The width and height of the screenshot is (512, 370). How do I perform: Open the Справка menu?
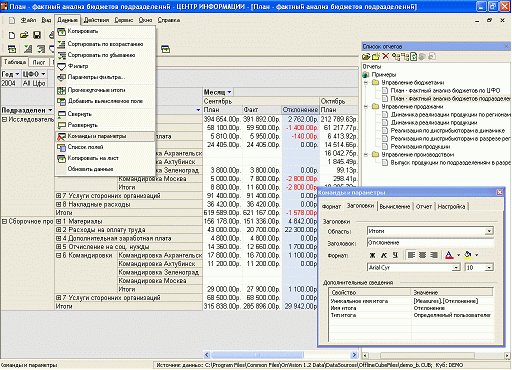tap(169, 20)
